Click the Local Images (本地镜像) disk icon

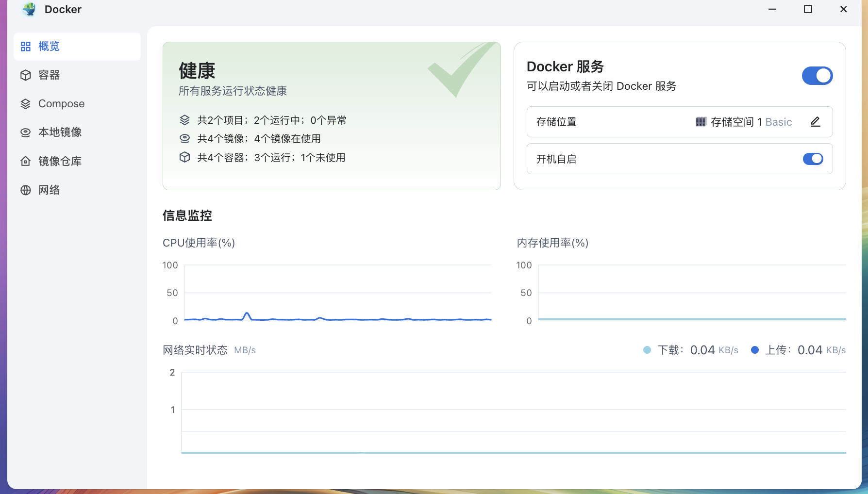coord(26,132)
